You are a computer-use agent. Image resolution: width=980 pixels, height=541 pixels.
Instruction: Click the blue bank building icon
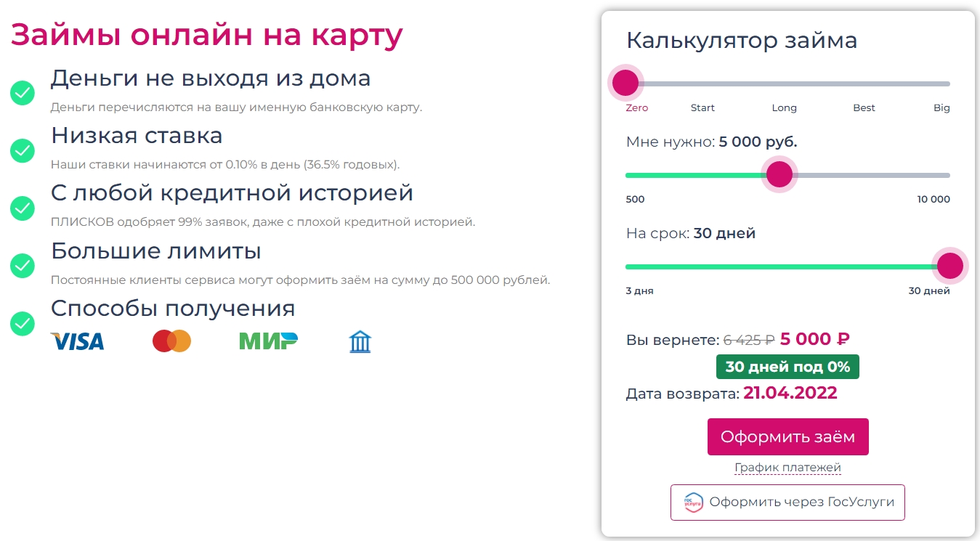[360, 341]
